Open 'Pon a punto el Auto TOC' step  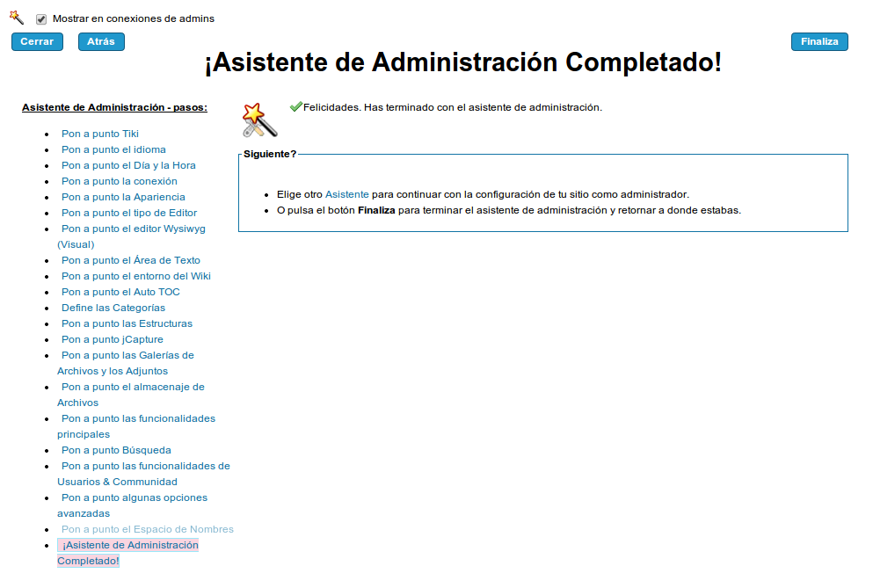(x=120, y=292)
